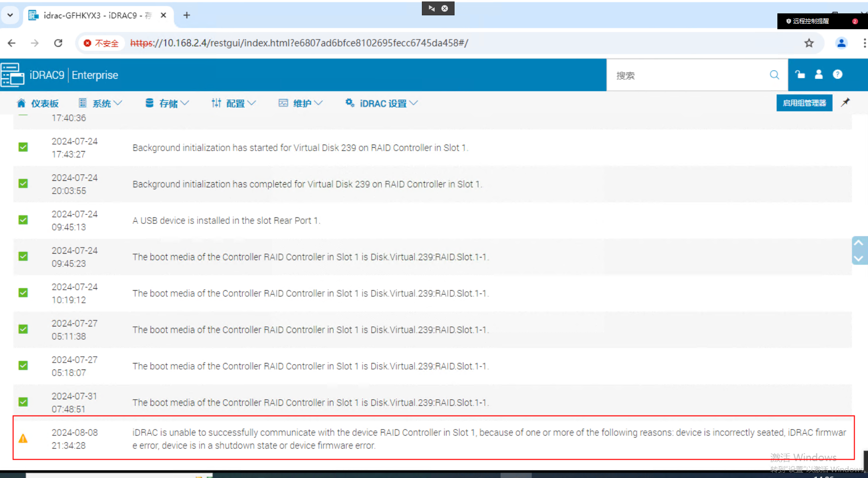The width and height of the screenshot is (868, 478).
Task: Close the overlay toolbar with X icon
Action: [445, 8]
